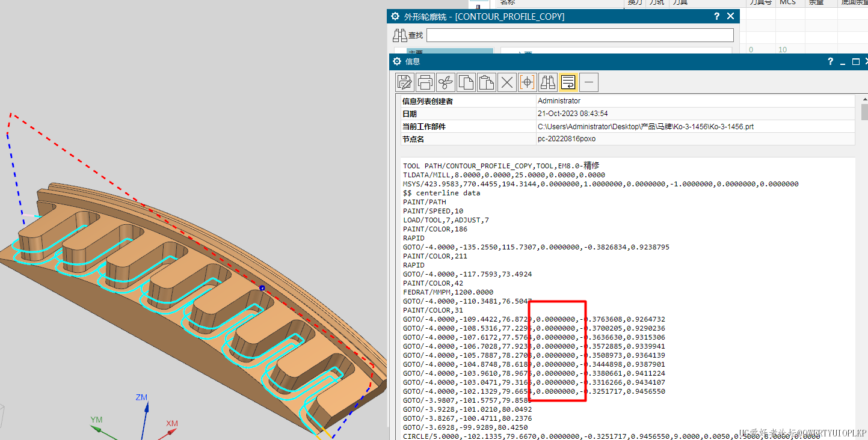
Task: Click the CIRCLE/5.0000 line
Action: pyautogui.click(x=611, y=436)
